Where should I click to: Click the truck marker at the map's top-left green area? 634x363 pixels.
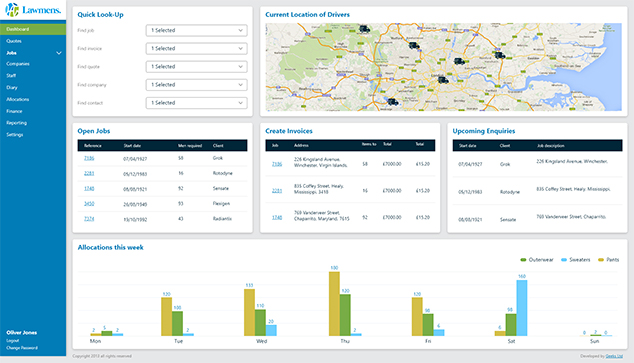pyautogui.click(x=364, y=29)
